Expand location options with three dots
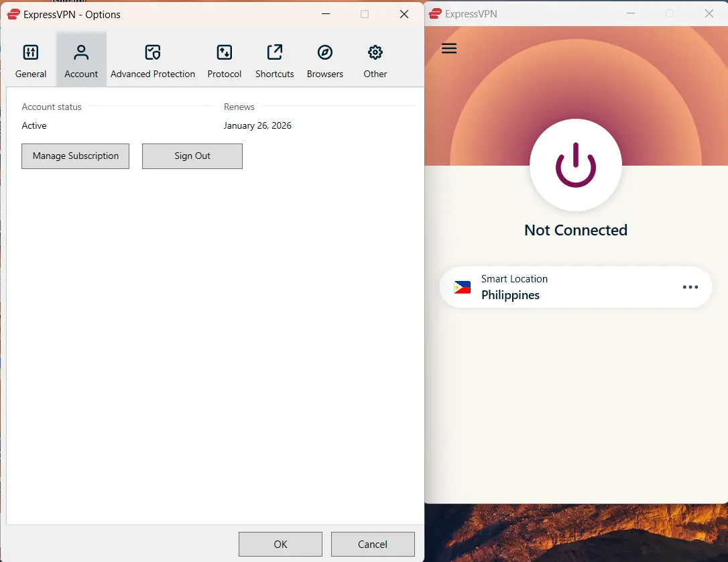 (690, 287)
